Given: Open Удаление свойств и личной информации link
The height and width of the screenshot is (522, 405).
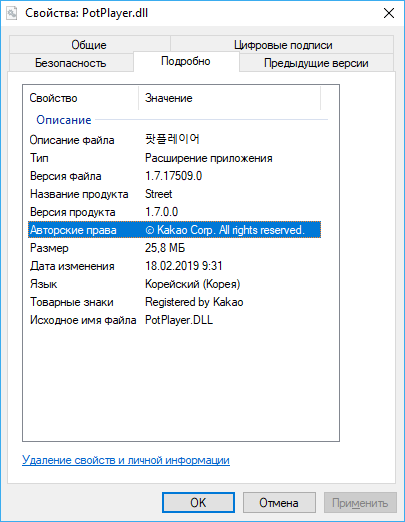Looking at the screenshot, I should tap(126, 460).
